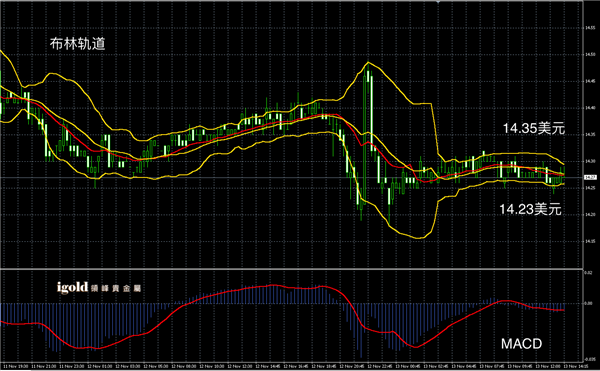
Task: Click the horizontal current price line
Action: pyautogui.click(x=292, y=177)
